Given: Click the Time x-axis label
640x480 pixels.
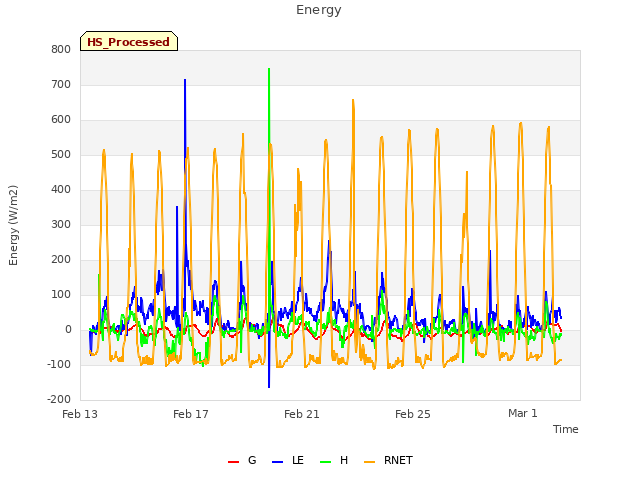Looking at the screenshot, I should 565,429.
